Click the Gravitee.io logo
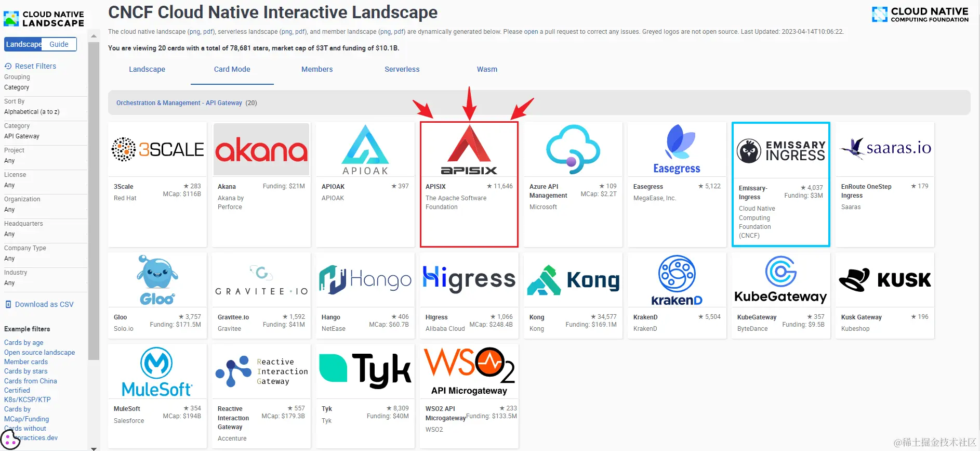 coord(261,280)
